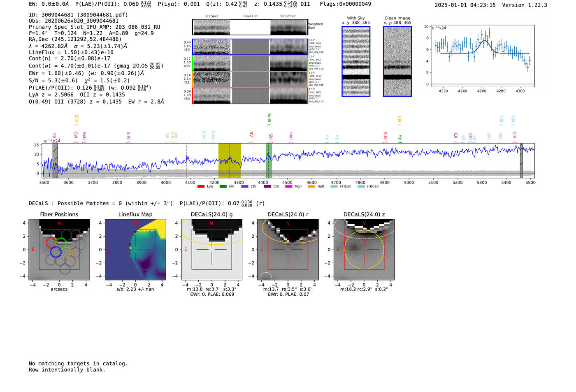Screen dimensions: 576x392
Task: Click the Weighted Sum 2D spectrum strip
Action: tap(250, 27)
